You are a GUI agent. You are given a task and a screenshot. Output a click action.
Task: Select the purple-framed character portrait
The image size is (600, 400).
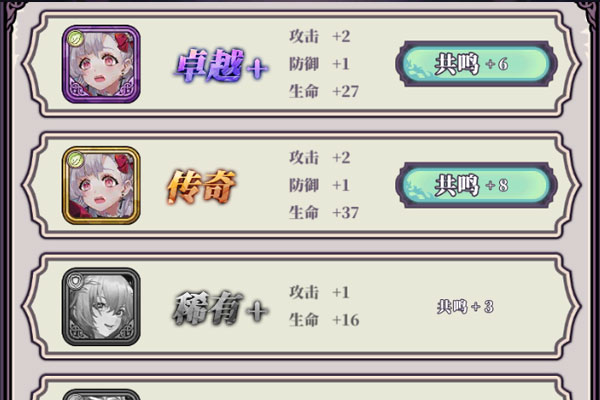pyautogui.click(x=101, y=64)
